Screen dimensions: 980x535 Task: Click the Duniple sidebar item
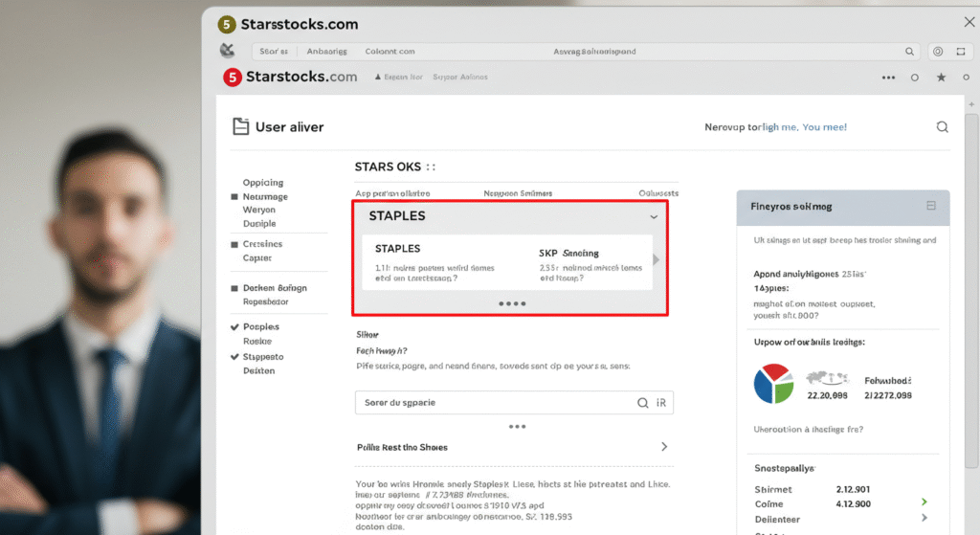click(x=259, y=224)
